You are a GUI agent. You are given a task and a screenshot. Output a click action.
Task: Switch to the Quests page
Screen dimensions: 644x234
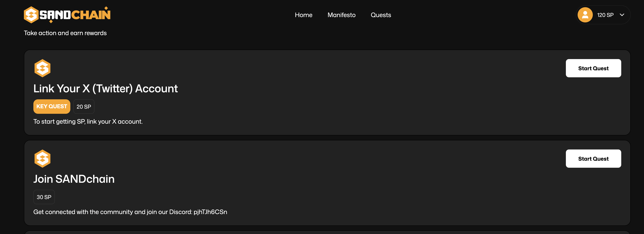coord(381,15)
